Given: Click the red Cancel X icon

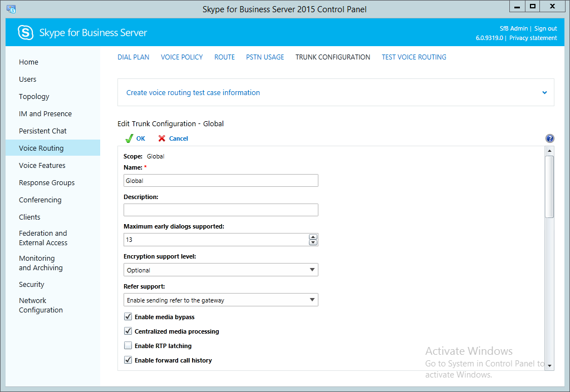Looking at the screenshot, I should pos(162,138).
